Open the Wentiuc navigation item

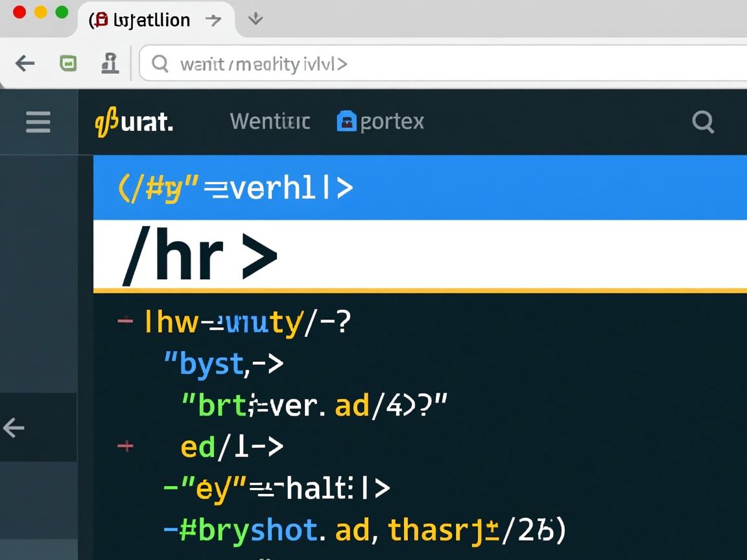pyautogui.click(x=270, y=121)
